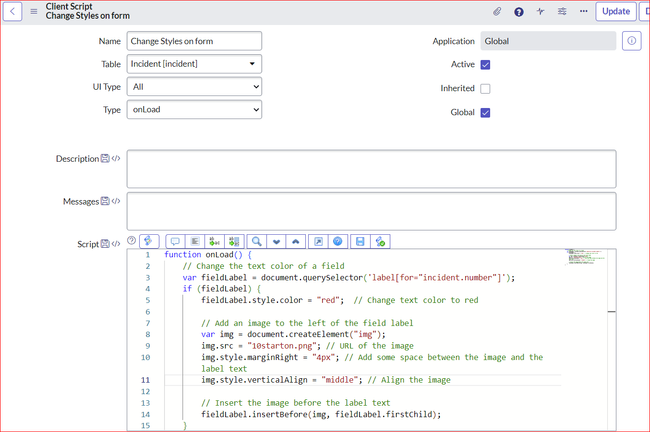Image resolution: width=650 pixels, height=432 pixels.
Task: Go back using the header arrow
Action: [12, 11]
